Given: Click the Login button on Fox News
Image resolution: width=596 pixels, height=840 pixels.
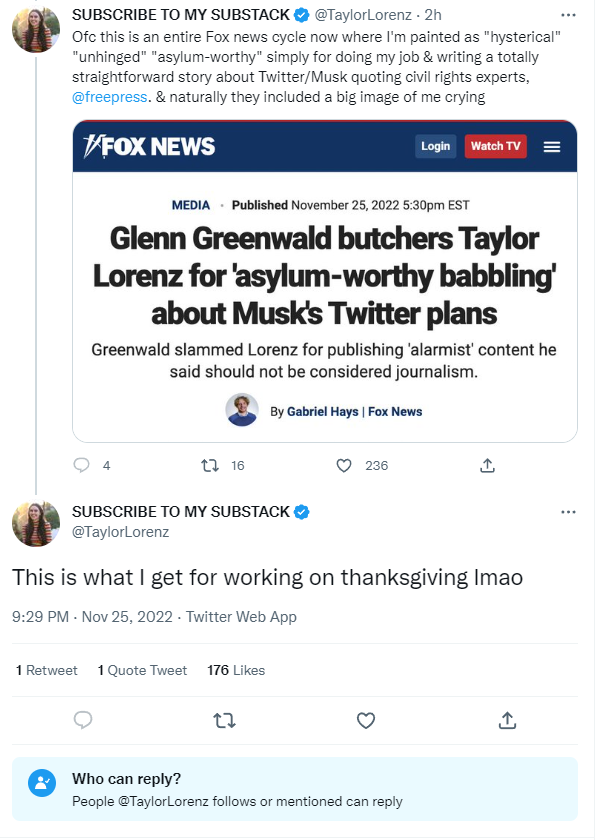Looking at the screenshot, I should point(435,146).
